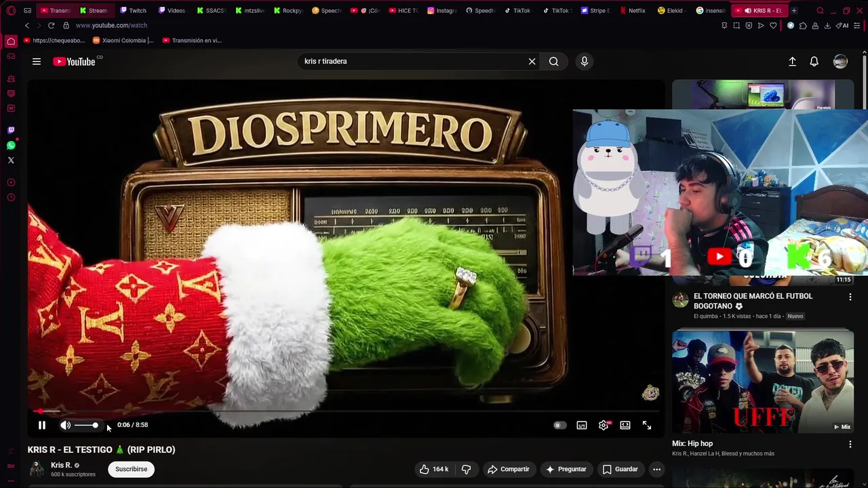
Task: Open the Twitch sidebar icon
Action: pos(11,130)
